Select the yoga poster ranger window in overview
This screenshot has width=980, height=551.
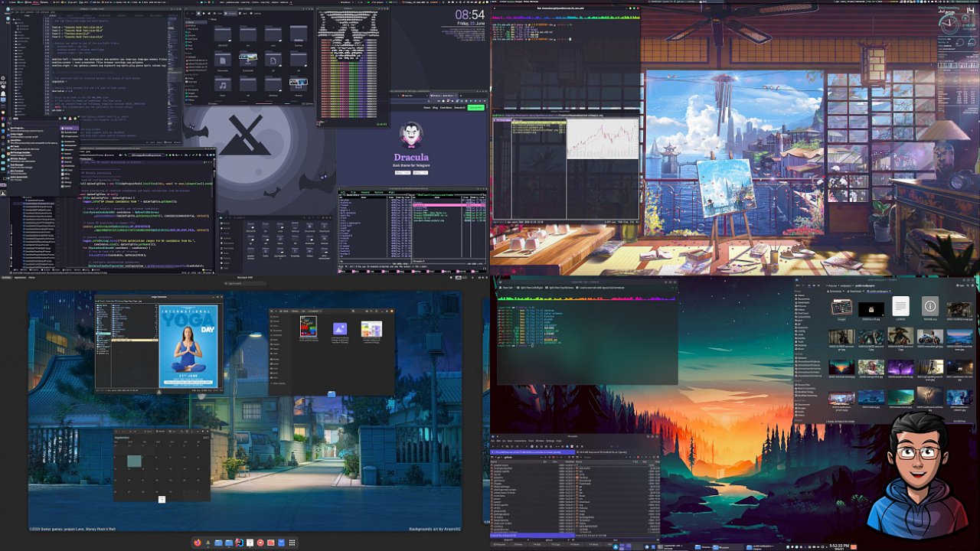[159, 343]
